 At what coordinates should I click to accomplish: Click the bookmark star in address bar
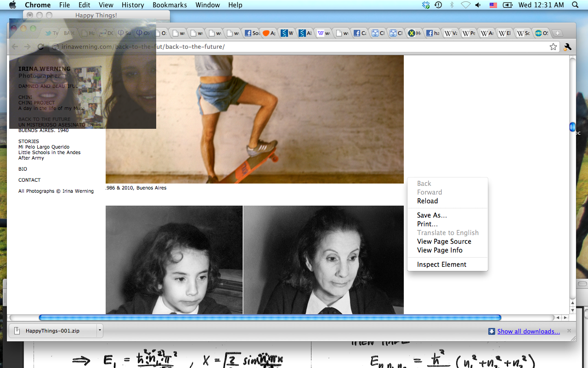click(553, 46)
